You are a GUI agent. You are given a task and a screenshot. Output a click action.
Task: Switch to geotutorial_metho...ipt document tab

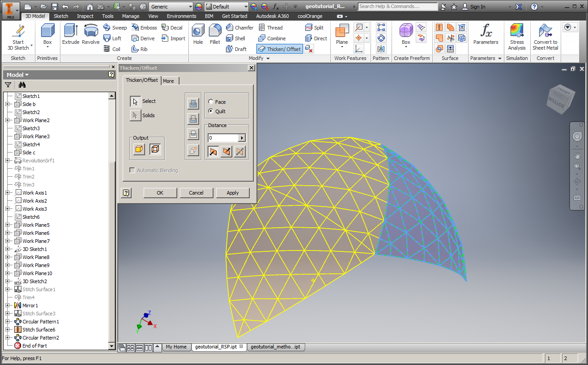275,347
